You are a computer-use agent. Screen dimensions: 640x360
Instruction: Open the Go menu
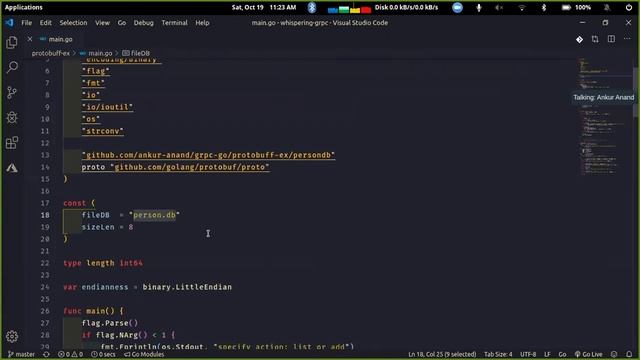tap(122, 23)
